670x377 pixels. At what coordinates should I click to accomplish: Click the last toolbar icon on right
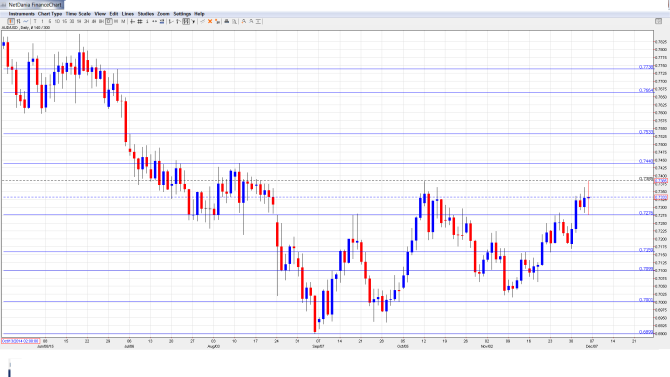[x=258, y=21]
